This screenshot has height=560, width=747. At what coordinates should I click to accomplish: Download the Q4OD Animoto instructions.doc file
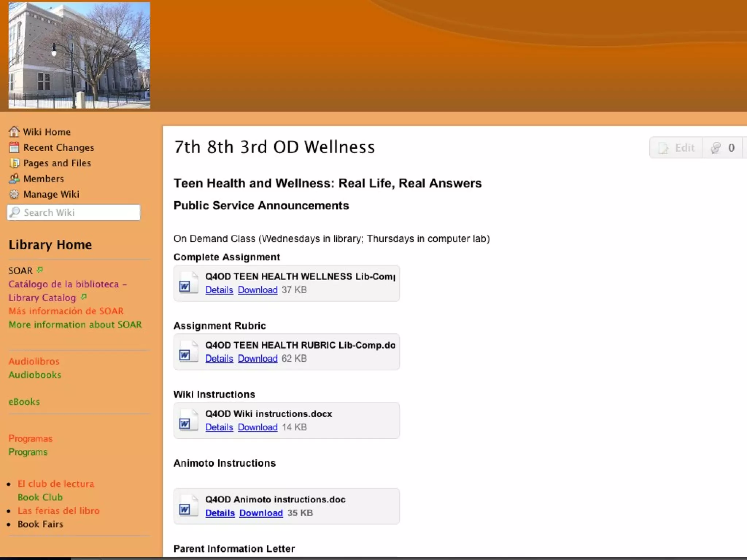(261, 513)
